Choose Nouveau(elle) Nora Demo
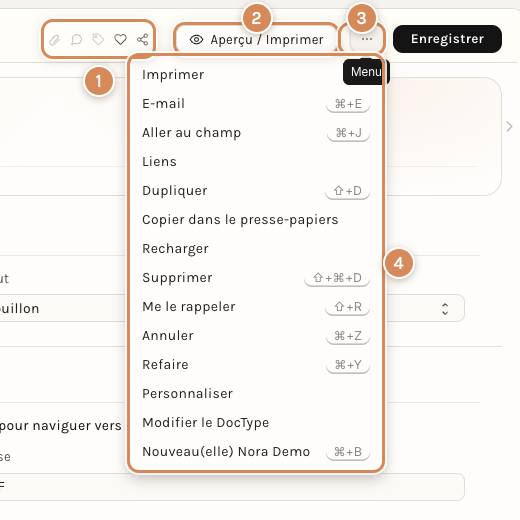This screenshot has width=520, height=520. (x=256, y=452)
